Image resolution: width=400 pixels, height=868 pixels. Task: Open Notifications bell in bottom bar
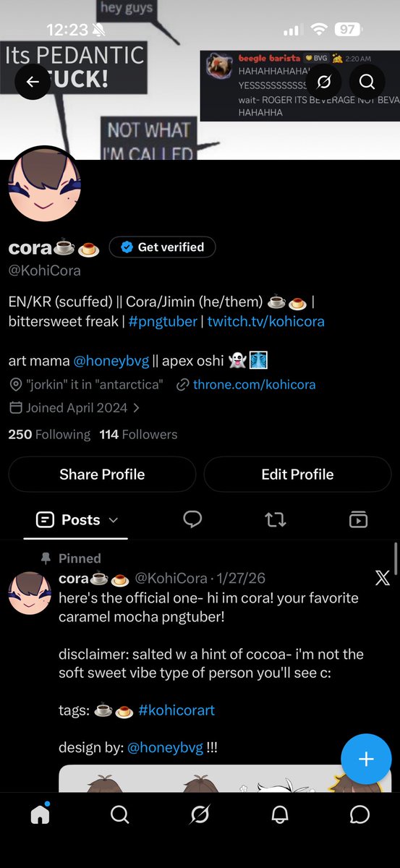280,815
